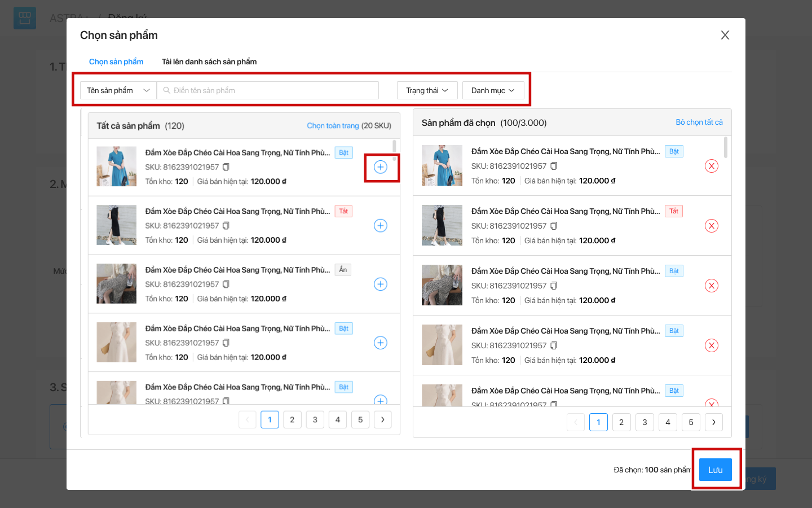
Task: Copy SKU of blue dress in all-products list
Action: [226, 167]
